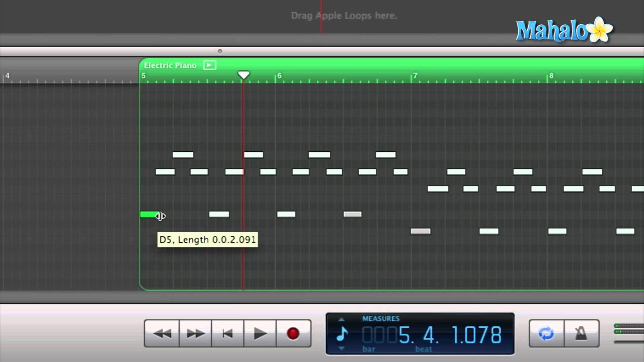The height and width of the screenshot is (362, 644).
Task: Click LCD mode down arrow below note icon
Action: tap(342, 348)
